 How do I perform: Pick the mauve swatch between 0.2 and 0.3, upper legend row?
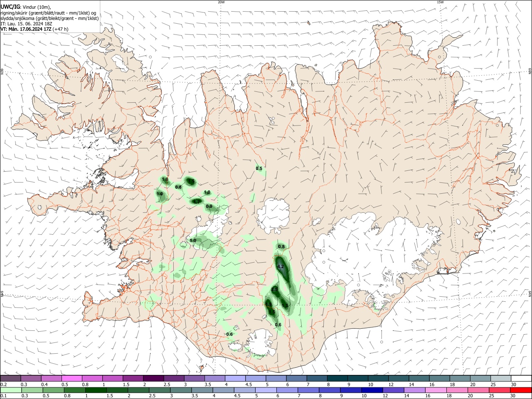[10, 379]
